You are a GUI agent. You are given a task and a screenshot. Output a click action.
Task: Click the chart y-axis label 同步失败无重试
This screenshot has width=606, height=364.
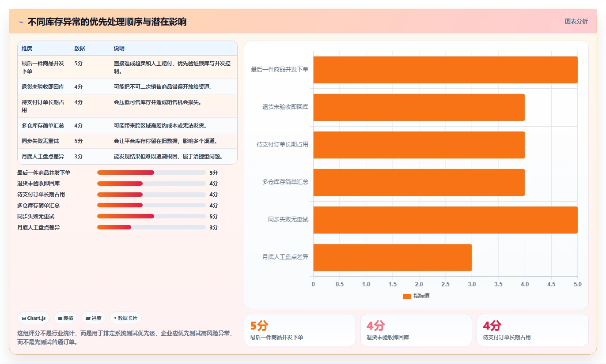point(288,220)
